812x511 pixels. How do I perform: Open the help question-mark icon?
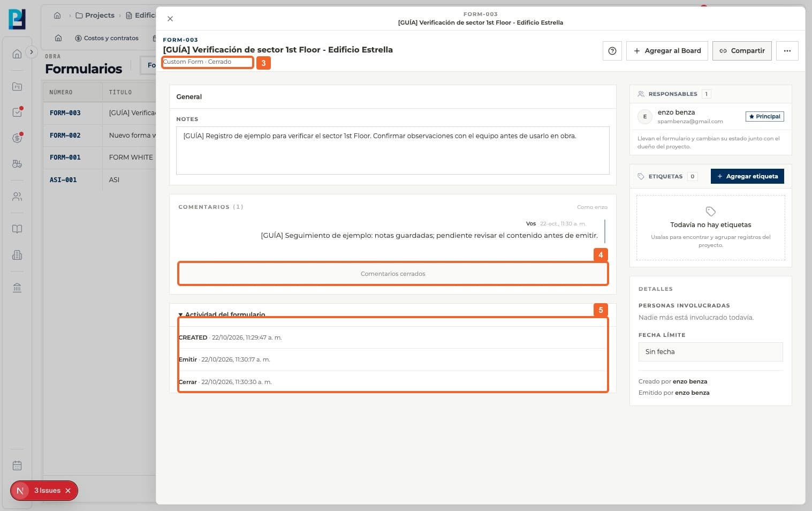pyautogui.click(x=612, y=51)
